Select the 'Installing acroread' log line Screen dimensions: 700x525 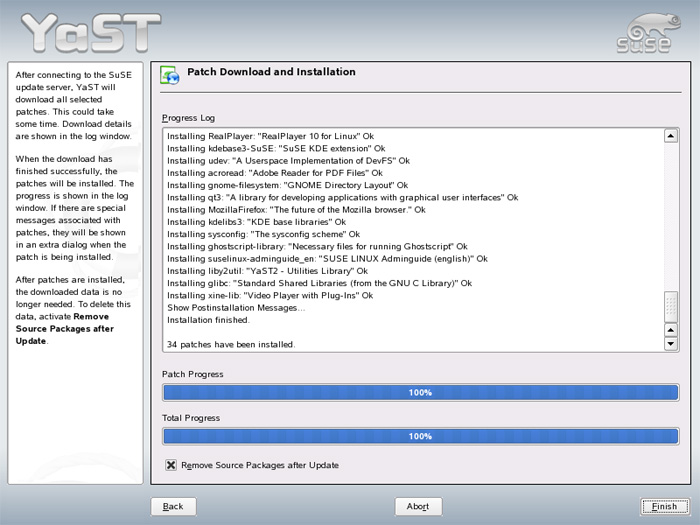275,173
